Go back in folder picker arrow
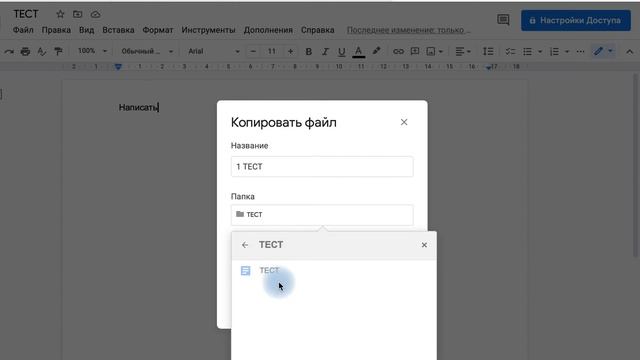The width and height of the screenshot is (640, 360). pos(245,245)
